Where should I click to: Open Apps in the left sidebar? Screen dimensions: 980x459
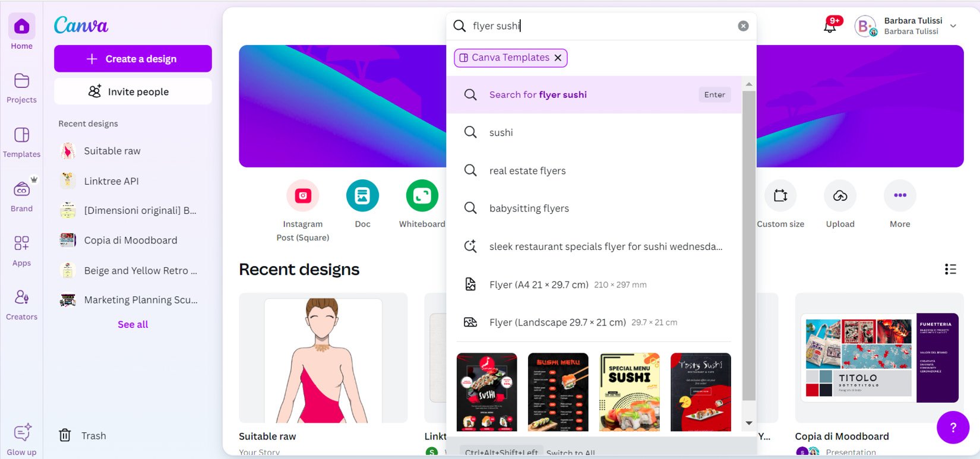(x=21, y=251)
